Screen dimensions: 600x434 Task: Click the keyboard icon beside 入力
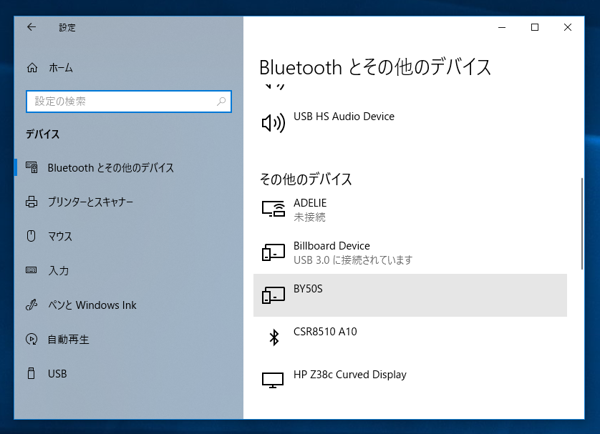[31, 270]
